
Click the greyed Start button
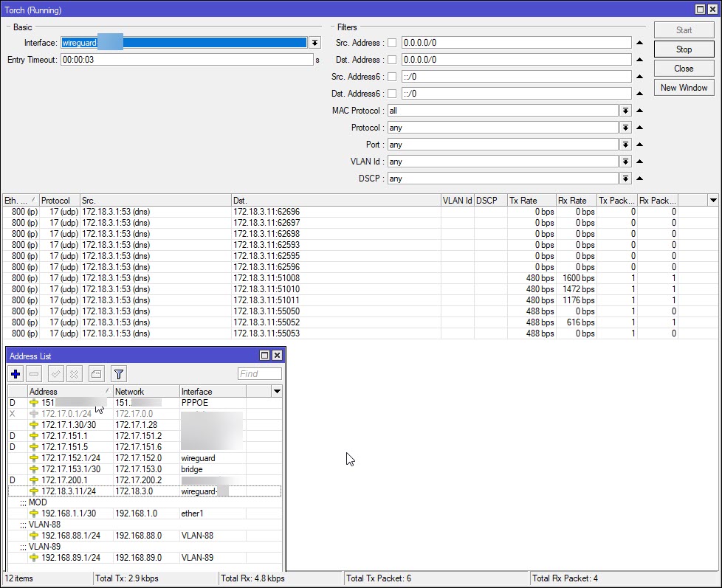pyautogui.click(x=684, y=30)
